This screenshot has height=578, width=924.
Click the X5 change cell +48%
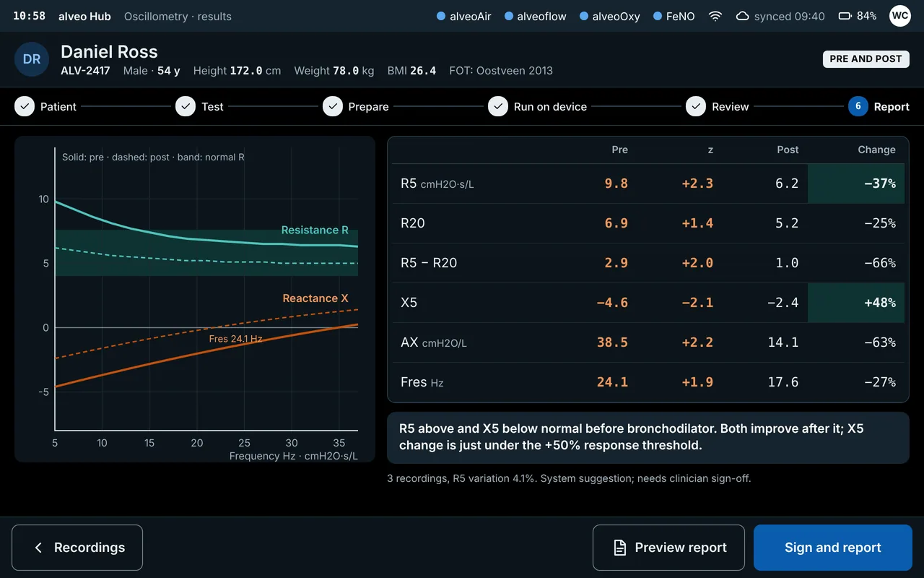[x=856, y=303]
